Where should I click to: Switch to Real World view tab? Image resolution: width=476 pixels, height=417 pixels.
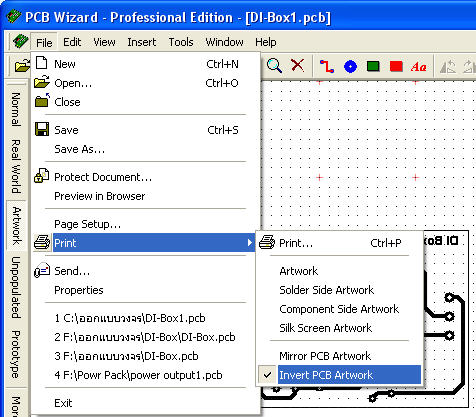pyautogui.click(x=16, y=167)
